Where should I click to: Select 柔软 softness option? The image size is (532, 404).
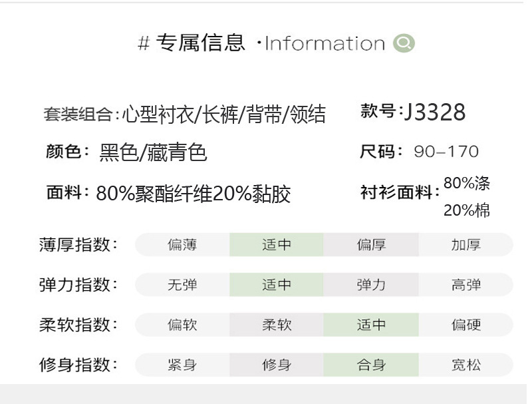click(x=277, y=325)
